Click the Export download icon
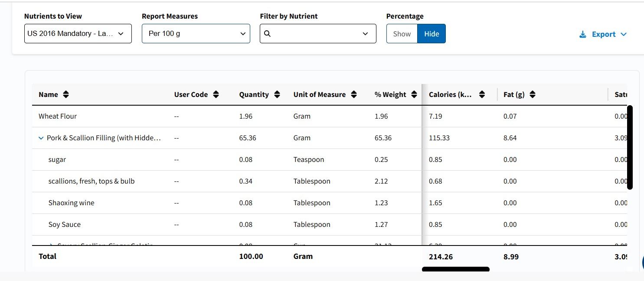 point(583,34)
